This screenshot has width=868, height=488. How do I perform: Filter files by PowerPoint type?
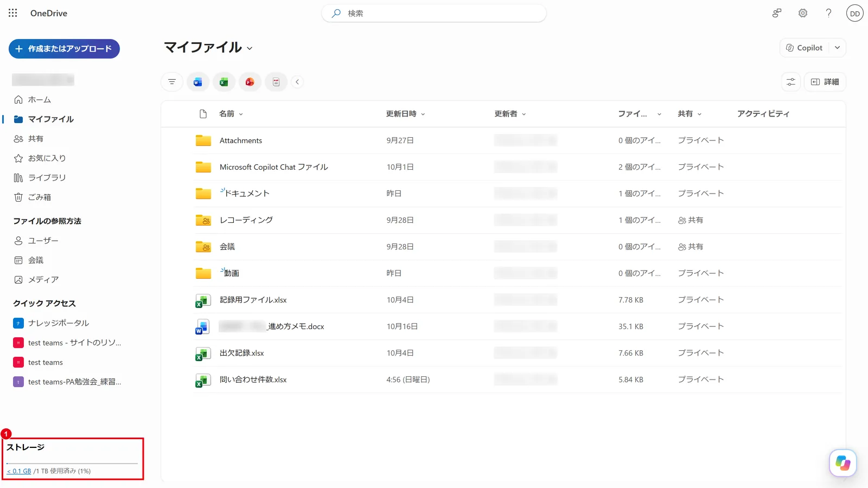(250, 82)
